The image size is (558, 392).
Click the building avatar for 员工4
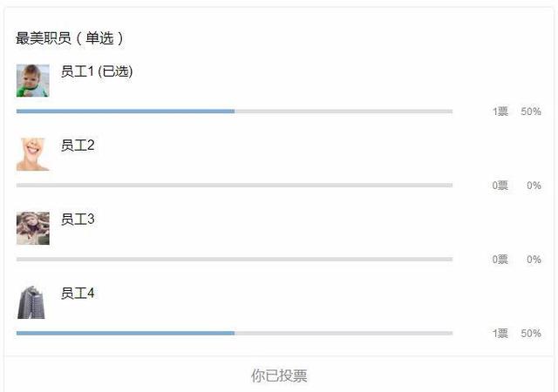tap(32, 302)
